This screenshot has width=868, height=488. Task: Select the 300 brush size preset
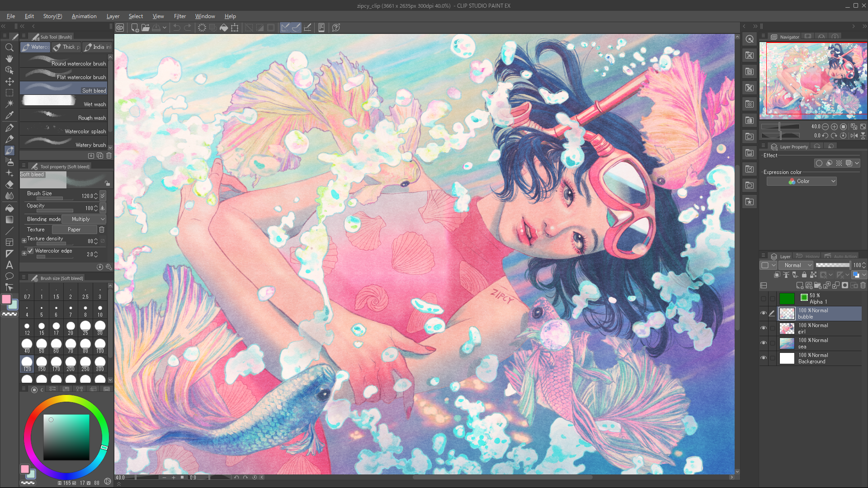(99, 363)
